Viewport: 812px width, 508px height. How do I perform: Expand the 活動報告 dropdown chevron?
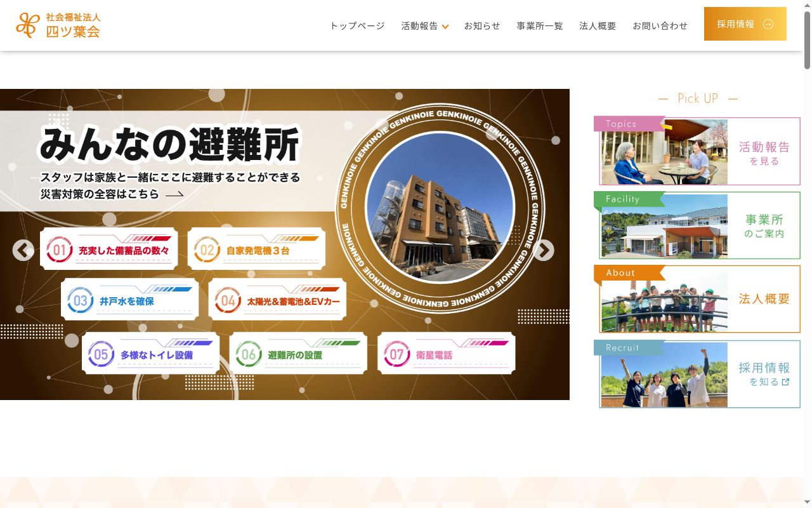click(x=445, y=27)
